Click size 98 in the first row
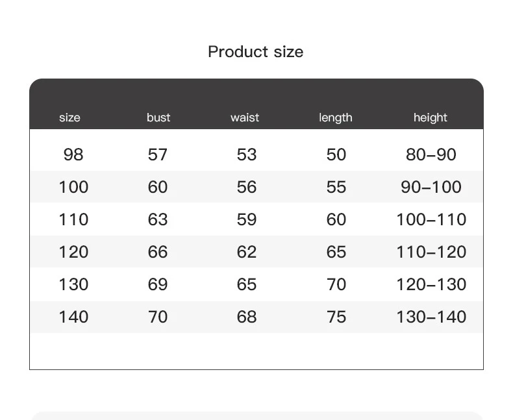Viewport: 513px width, 420px height. pyautogui.click(x=73, y=154)
